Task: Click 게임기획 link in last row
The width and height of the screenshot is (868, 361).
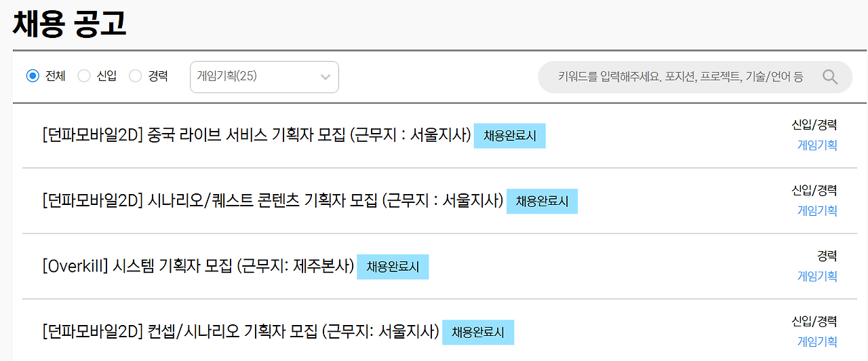Action: click(x=816, y=342)
